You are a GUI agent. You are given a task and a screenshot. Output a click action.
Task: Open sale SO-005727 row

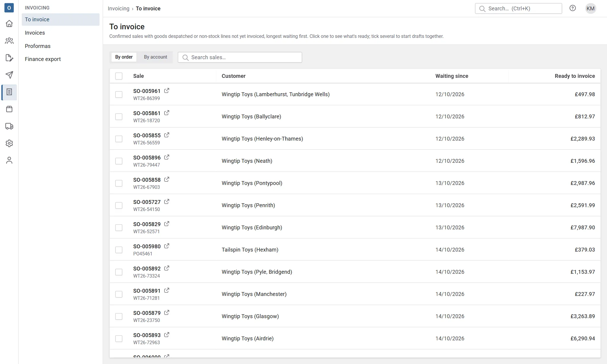pyautogui.click(x=355, y=205)
